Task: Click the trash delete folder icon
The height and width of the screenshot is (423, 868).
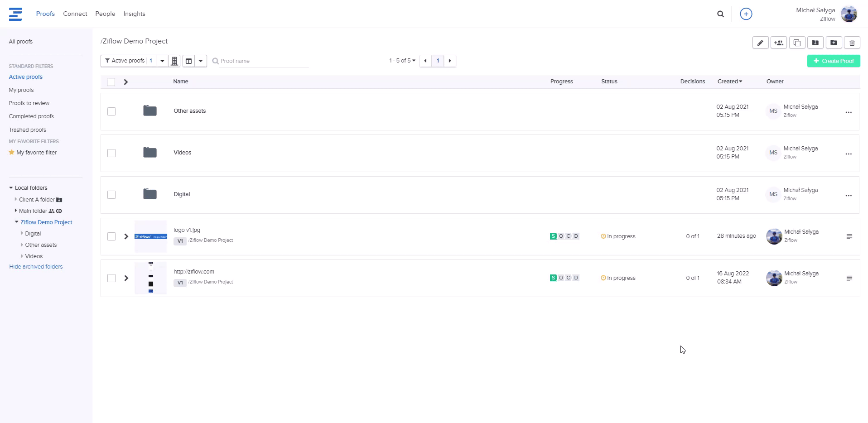Action: 852,43
